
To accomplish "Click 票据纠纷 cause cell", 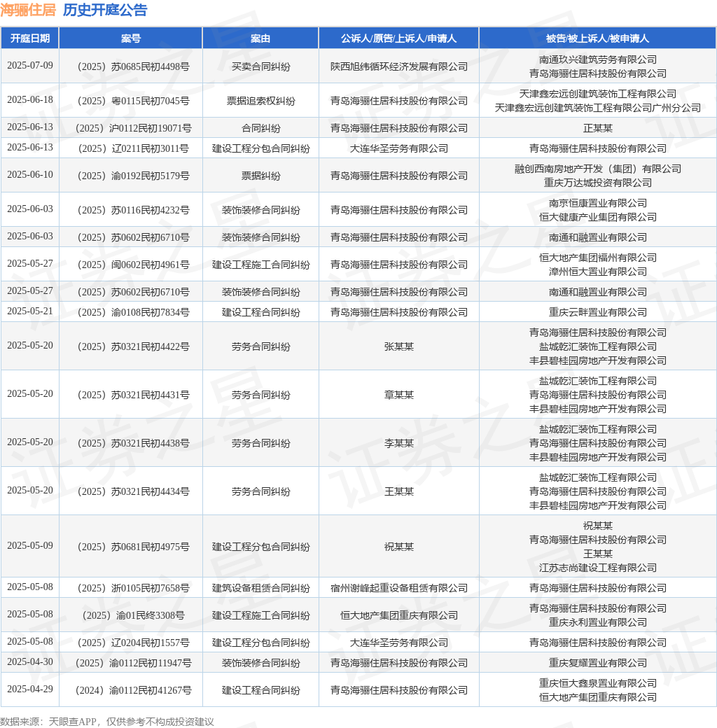I will (260, 176).
